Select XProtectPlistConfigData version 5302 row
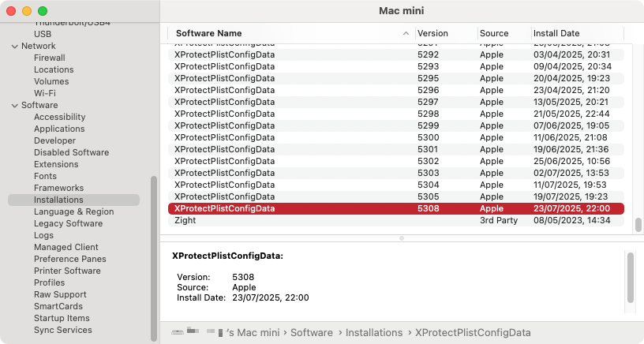The height and width of the screenshot is (344, 644). click(x=396, y=161)
